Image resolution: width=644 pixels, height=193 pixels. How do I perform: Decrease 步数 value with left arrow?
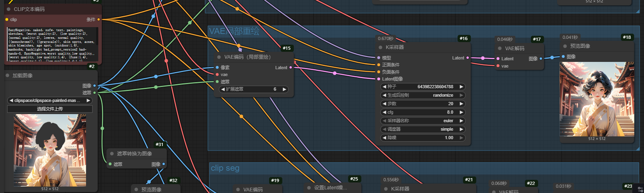point(384,104)
